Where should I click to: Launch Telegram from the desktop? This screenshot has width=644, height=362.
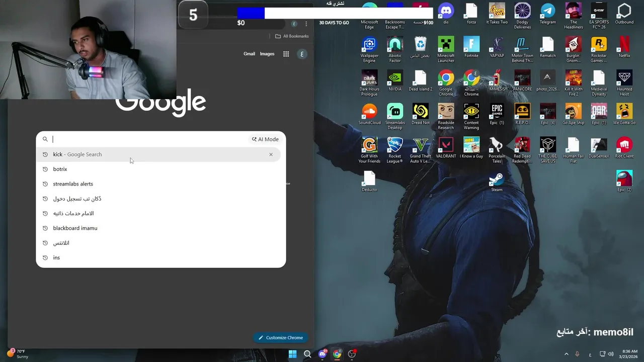pos(548,13)
